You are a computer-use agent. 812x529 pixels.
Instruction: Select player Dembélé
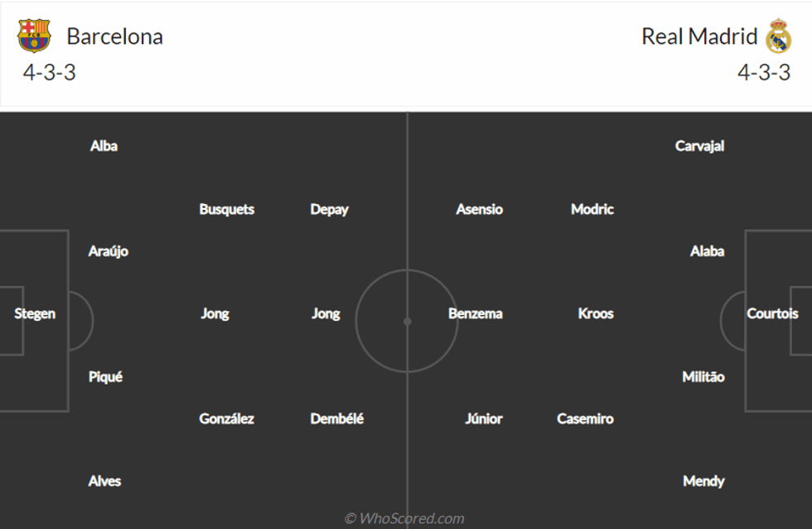(337, 419)
